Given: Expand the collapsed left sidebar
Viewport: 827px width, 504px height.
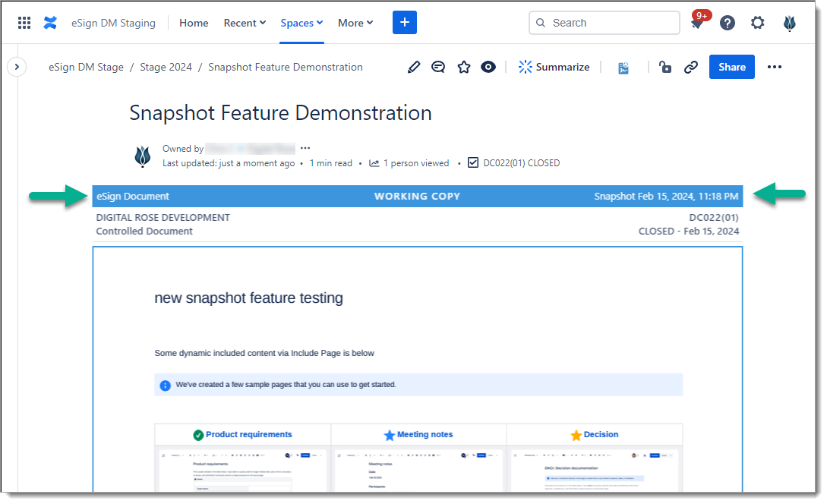Looking at the screenshot, I should [x=17, y=67].
